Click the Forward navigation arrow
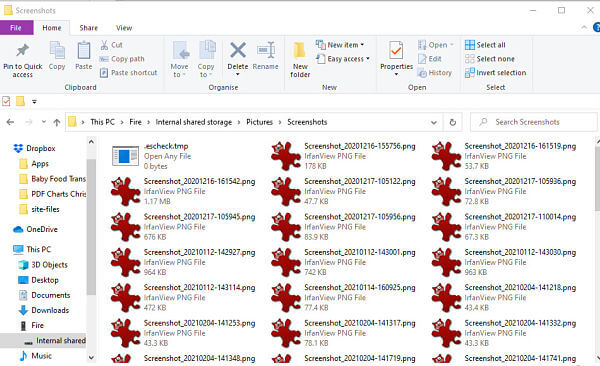 28,122
